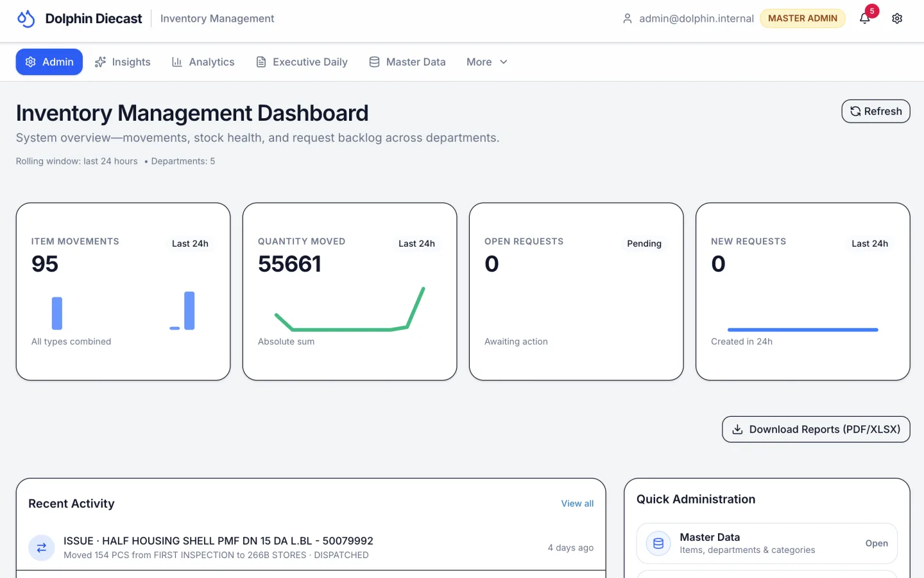Click 'Items, departments & categories' description
This screenshot has height=578, width=924.
748,550
